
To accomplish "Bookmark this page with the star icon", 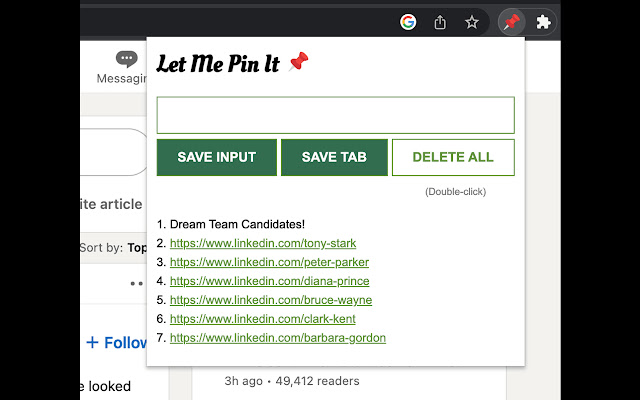I will (472, 22).
